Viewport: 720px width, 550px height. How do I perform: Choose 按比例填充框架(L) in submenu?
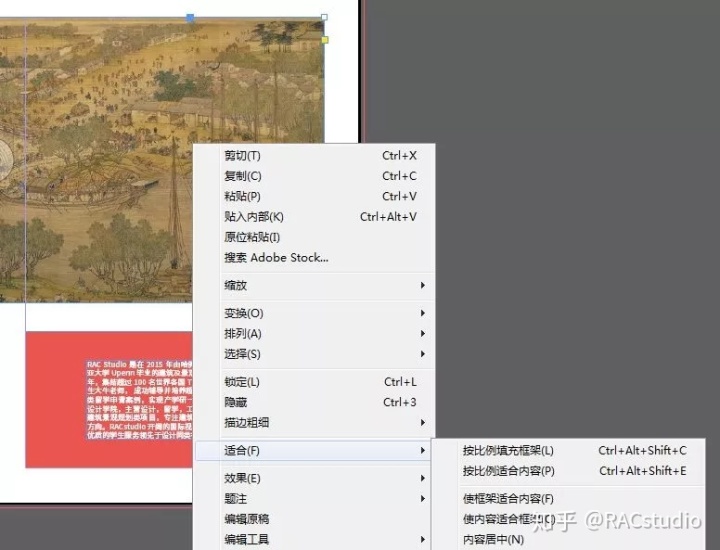click(x=568, y=450)
